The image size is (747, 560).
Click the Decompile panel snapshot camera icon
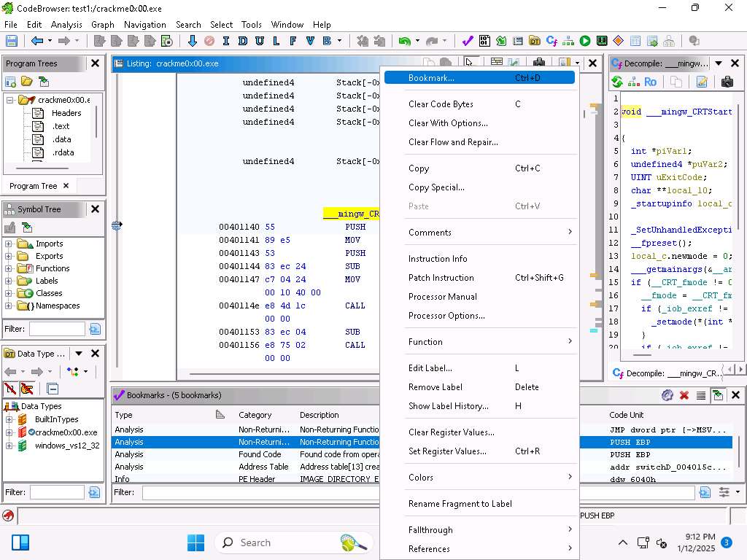pyautogui.click(x=727, y=82)
